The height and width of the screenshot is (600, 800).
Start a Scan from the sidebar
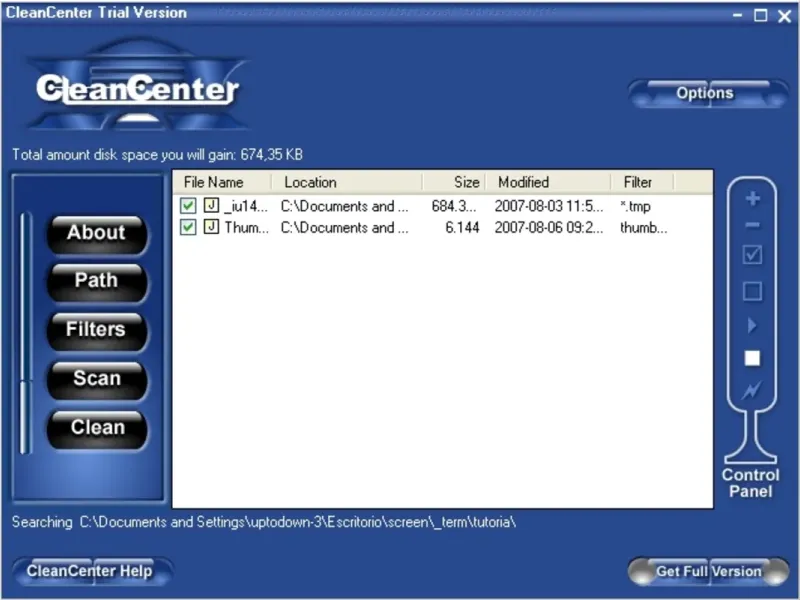coord(97,380)
